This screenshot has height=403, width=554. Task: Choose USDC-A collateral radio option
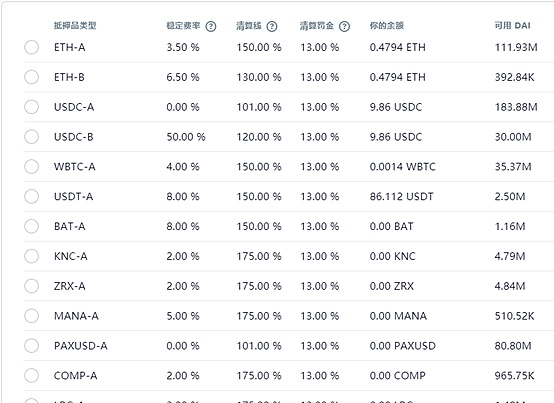pyautogui.click(x=31, y=107)
